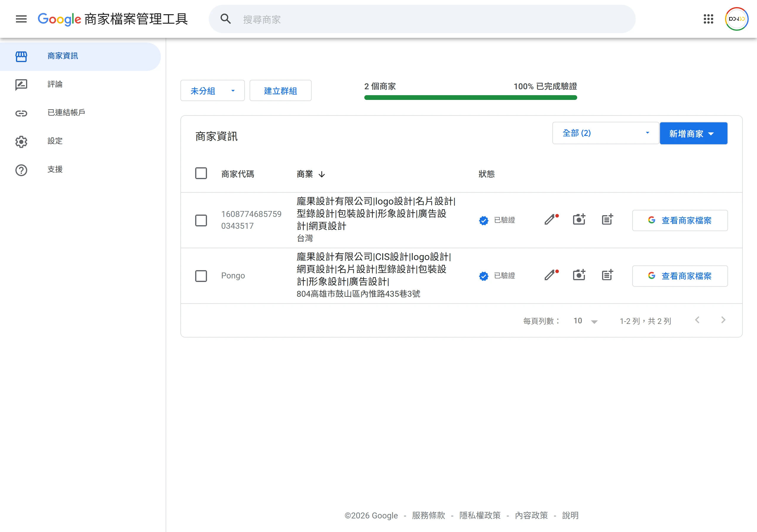The height and width of the screenshot is (532, 757).
Task: Go to next page of rows
Action: tap(723, 320)
